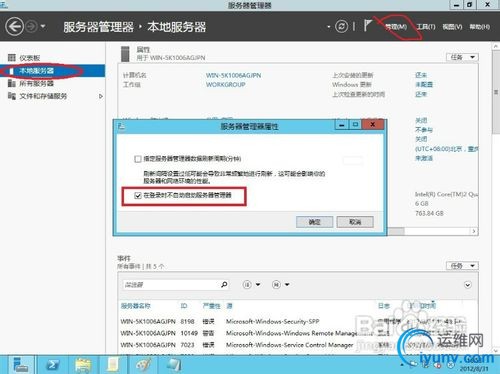
Task: Expand the 文件和存储服务 arrow
Action: [x=101, y=96]
